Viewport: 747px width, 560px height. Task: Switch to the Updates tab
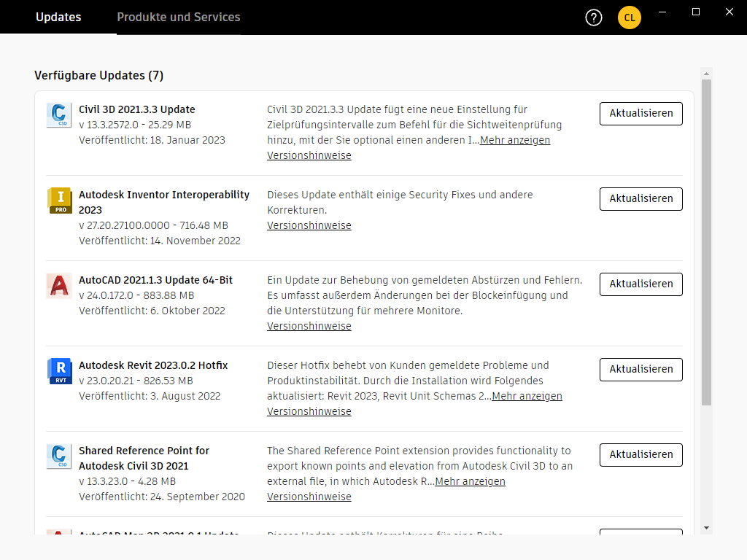(58, 17)
